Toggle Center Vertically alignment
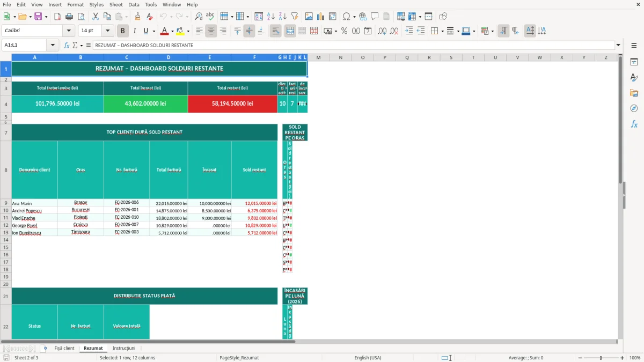 249,31
